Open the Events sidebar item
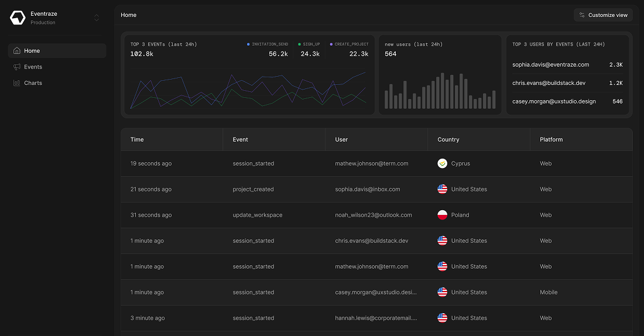The height and width of the screenshot is (336, 644). [x=57, y=67]
